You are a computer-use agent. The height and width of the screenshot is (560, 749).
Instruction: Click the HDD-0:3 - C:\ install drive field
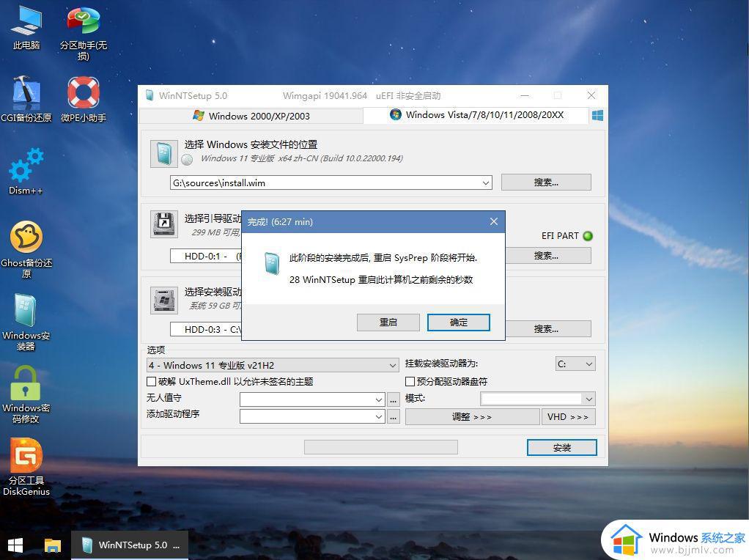206,329
